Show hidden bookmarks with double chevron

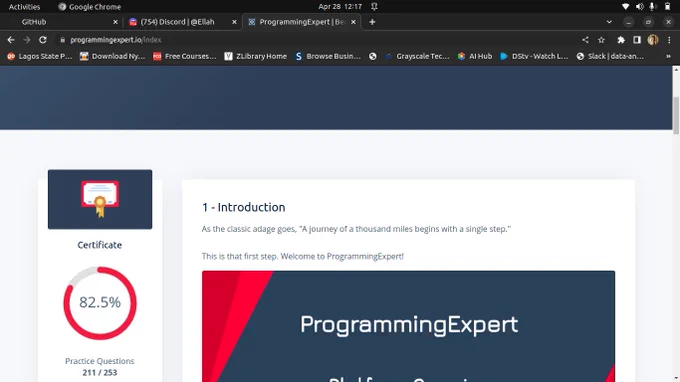coord(668,56)
